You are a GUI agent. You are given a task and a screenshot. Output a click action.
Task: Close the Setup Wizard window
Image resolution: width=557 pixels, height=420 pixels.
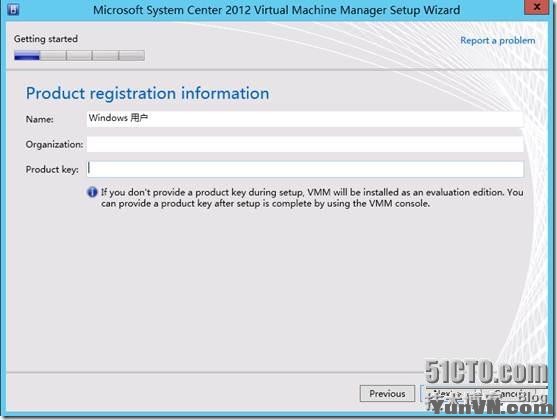pyautogui.click(x=537, y=7)
